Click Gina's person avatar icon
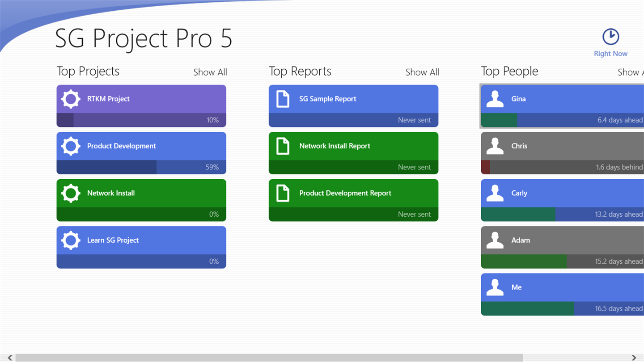 [x=495, y=99]
